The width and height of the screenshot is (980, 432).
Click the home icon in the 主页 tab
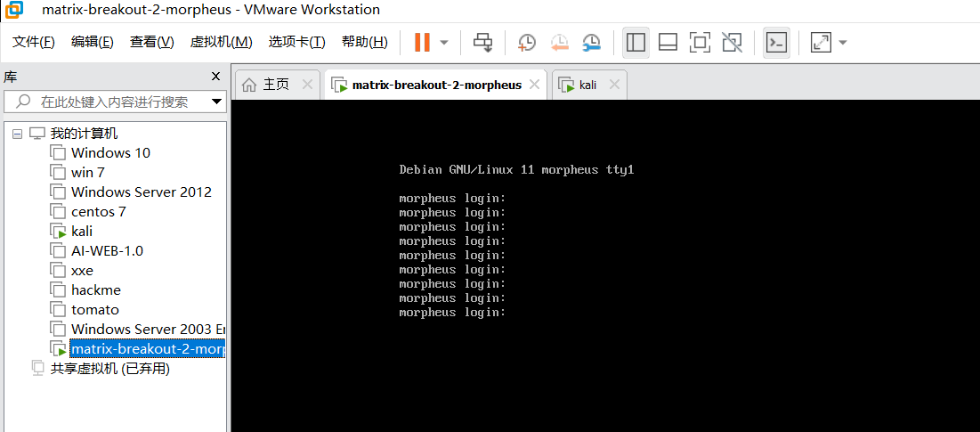click(x=248, y=85)
